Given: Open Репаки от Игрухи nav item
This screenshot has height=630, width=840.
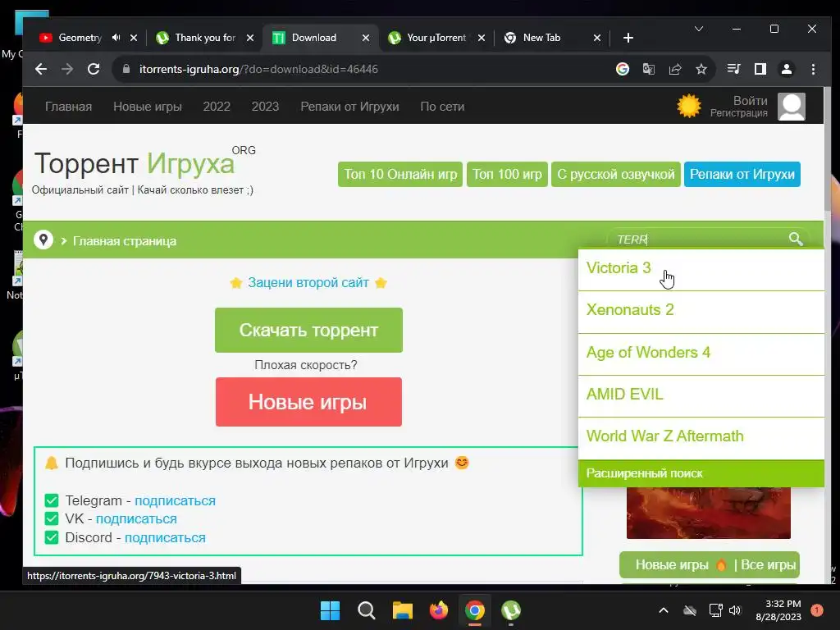Looking at the screenshot, I should [x=349, y=107].
